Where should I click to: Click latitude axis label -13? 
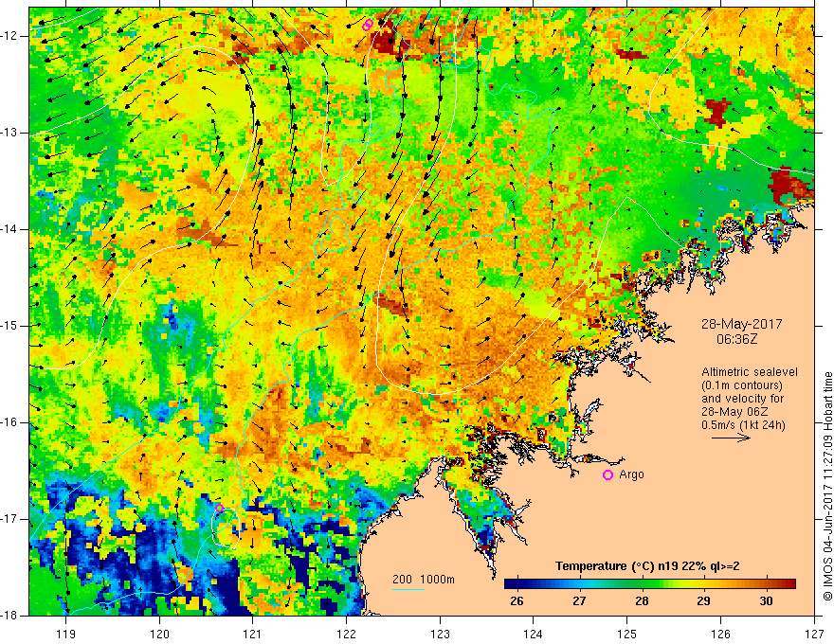coord(9,133)
